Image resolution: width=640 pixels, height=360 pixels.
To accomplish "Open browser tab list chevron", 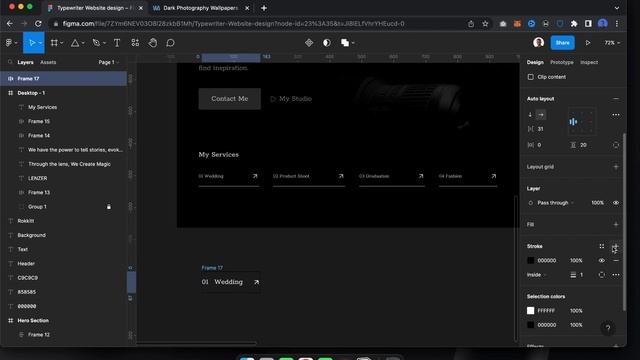I will click(617, 8).
